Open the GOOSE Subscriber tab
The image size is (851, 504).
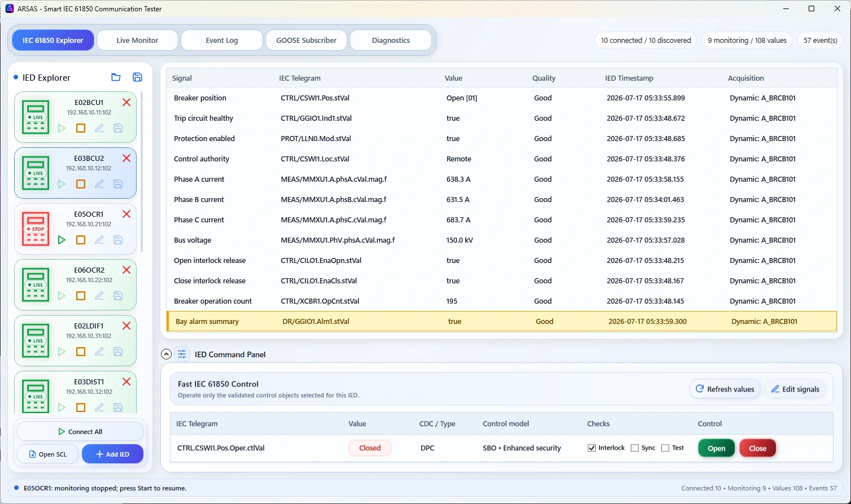coord(306,40)
